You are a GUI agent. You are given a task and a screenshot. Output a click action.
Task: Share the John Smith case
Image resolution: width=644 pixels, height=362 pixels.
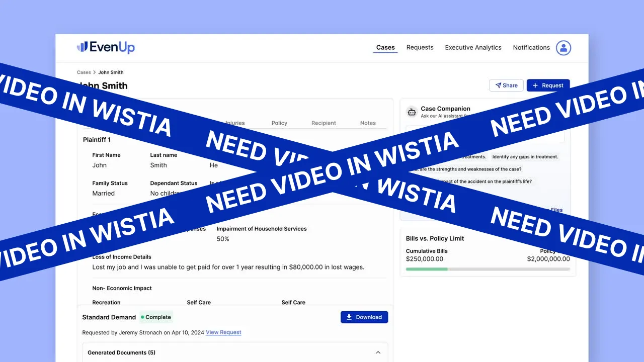point(506,85)
